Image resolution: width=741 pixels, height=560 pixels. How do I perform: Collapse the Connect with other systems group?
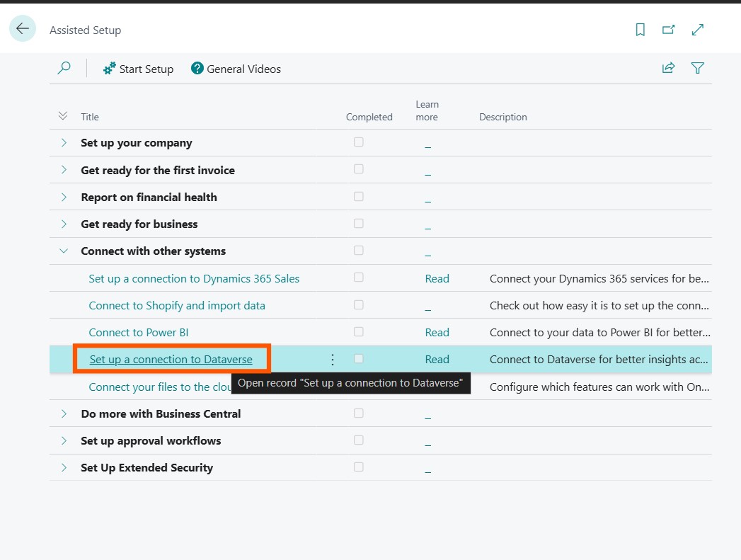point(64,251)
